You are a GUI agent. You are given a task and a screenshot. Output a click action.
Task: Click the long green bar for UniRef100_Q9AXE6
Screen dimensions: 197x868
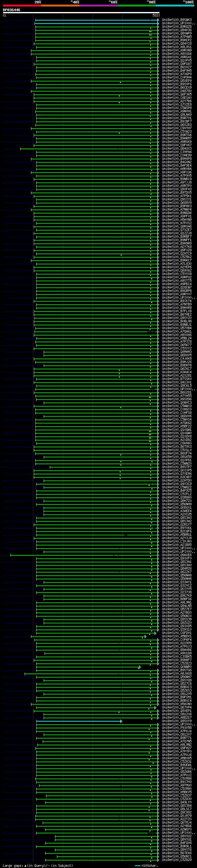tap(85, 555)
